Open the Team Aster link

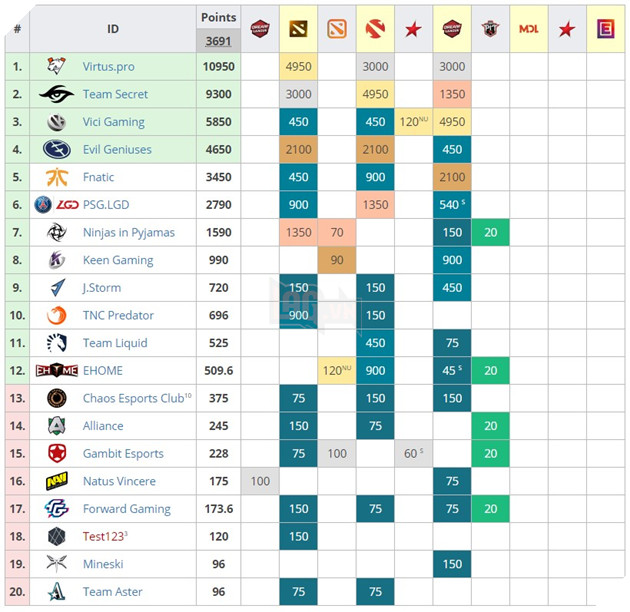112,591
